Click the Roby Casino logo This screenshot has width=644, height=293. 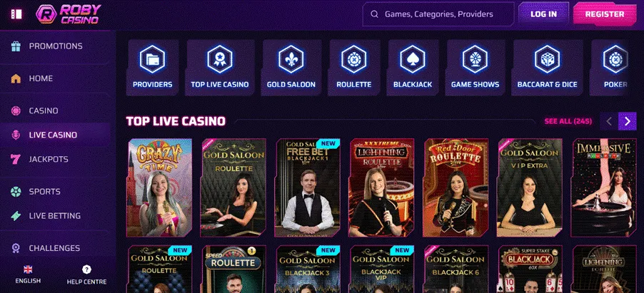[x=68, y=14]
